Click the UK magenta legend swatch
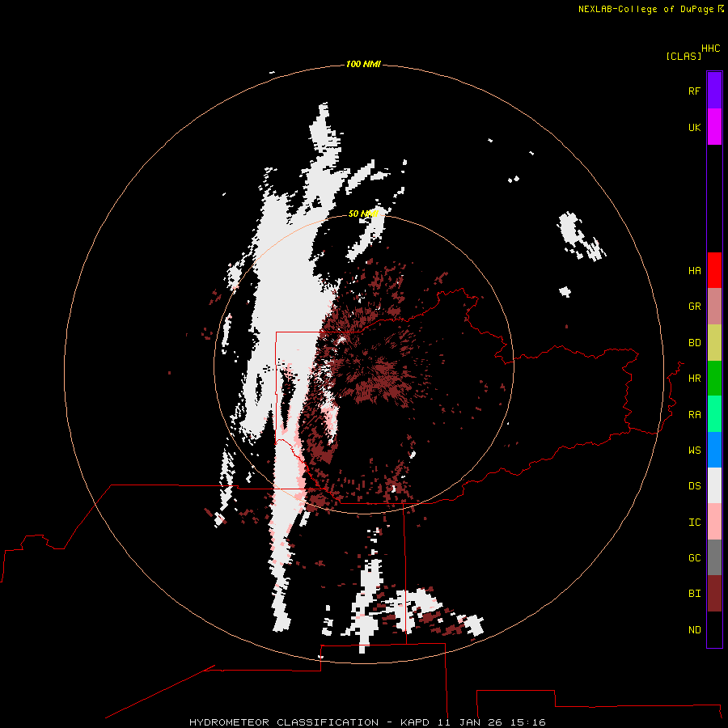 (x=714, y=127)
